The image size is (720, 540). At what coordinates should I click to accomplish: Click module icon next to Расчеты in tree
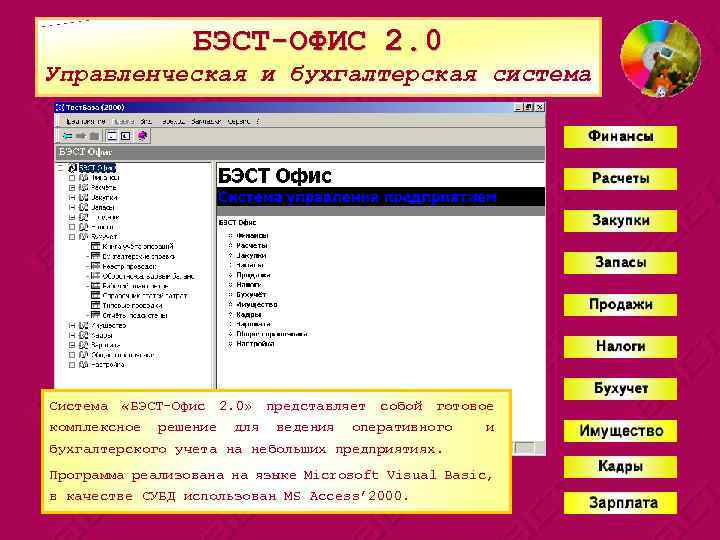point(84,187)
